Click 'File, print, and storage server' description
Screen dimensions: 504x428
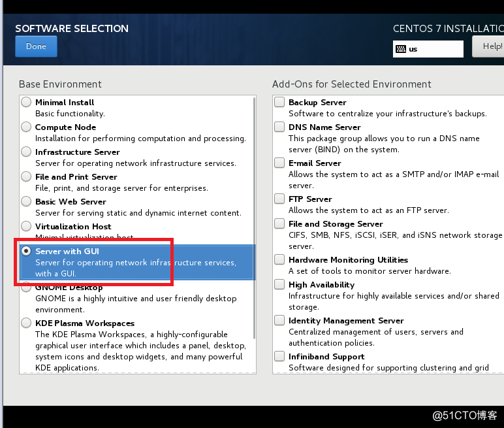[x=121, y=188]
